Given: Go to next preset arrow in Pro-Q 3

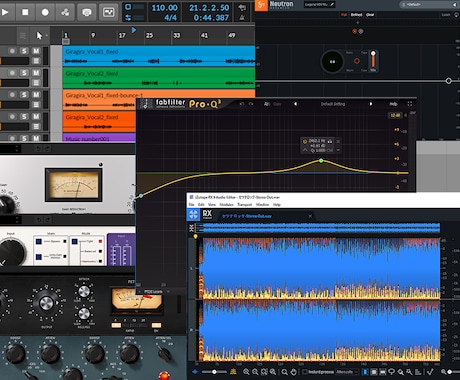Looking at the screenshot, I should click(x=371, y=104).
